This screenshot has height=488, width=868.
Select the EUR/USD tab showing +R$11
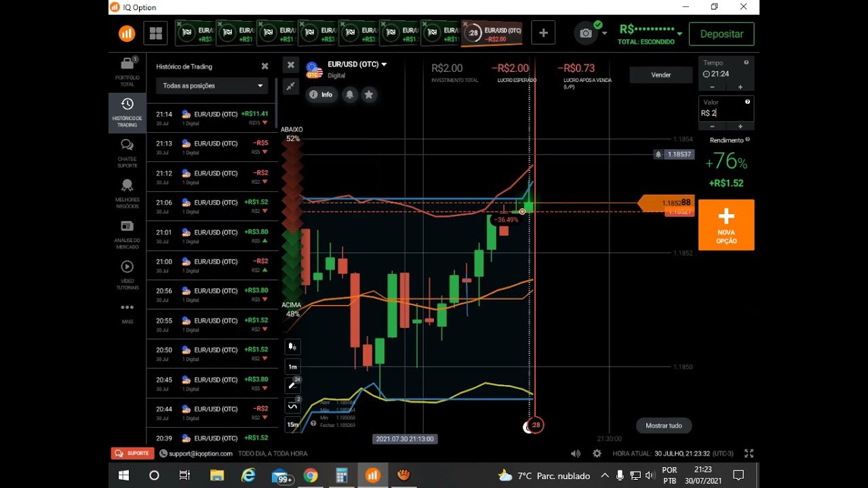click(439, 33)
